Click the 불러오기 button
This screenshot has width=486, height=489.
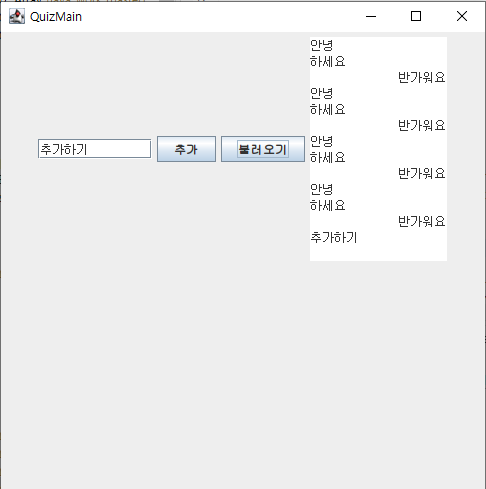pos(263,149)
